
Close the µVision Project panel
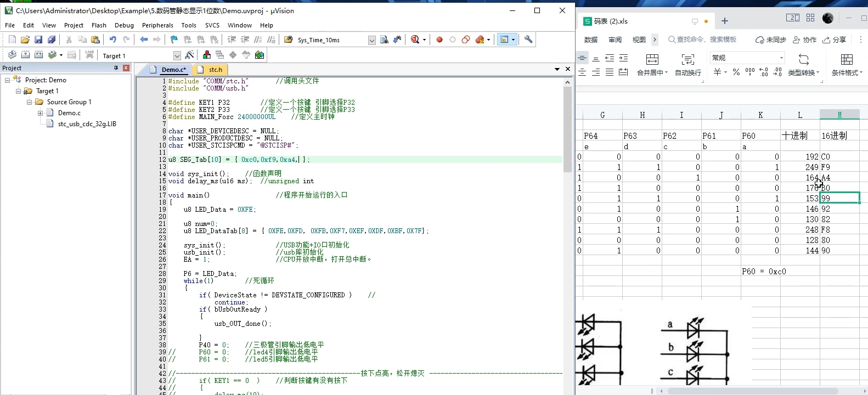(x=126, y=68)
